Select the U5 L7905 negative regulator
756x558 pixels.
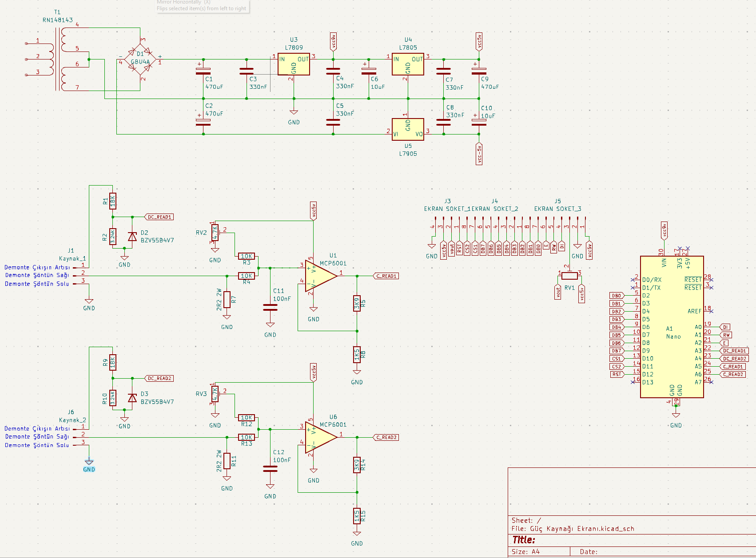tap(408, 129)
